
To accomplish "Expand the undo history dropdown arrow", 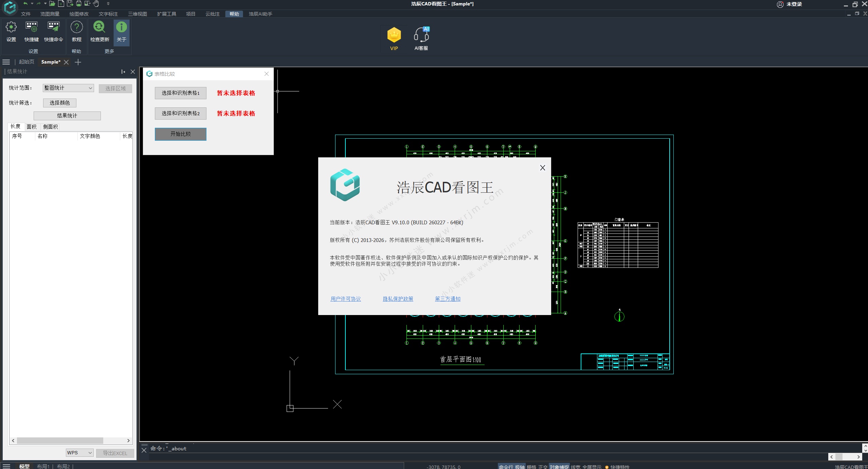I will pyautogui.click(x=32, y=4).
